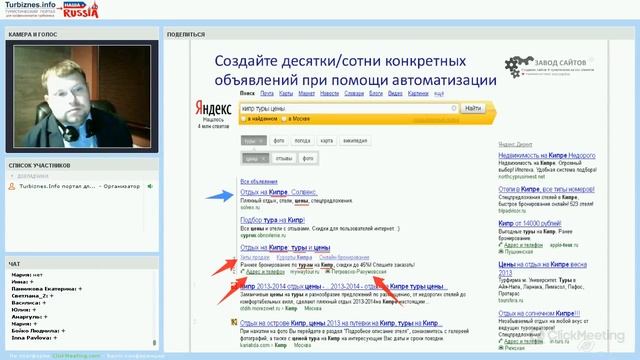Viewport: 640px width, 360px height.
Task: Select the Поиск tab
Action: (247, 93)
